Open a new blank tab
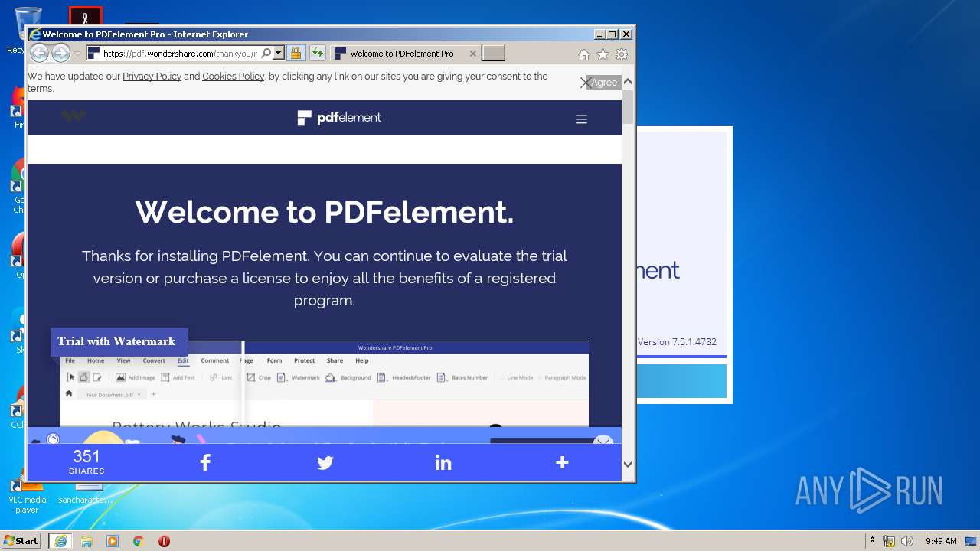This screenshot has width=980, height=551. click(x=494, y=54)
